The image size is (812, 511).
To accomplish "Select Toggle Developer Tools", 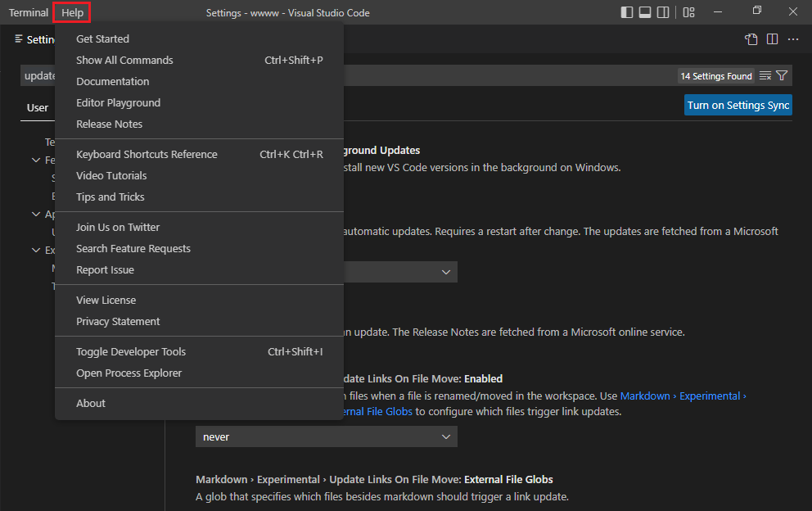I will (200, 351).
